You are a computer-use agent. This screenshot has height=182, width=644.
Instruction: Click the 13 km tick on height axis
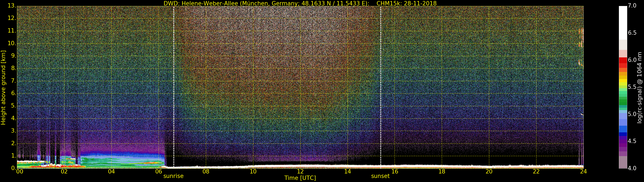pyautogui.click(x=12, y=6)
